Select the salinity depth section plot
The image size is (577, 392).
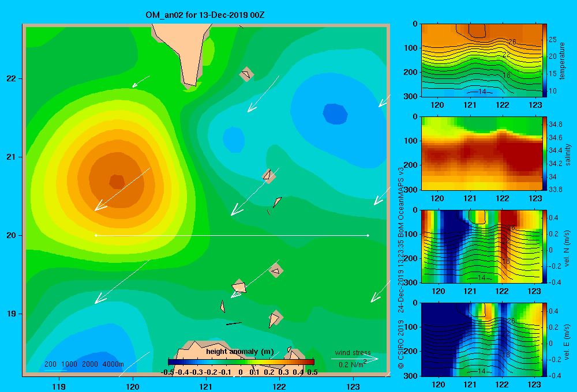[481, 153]
